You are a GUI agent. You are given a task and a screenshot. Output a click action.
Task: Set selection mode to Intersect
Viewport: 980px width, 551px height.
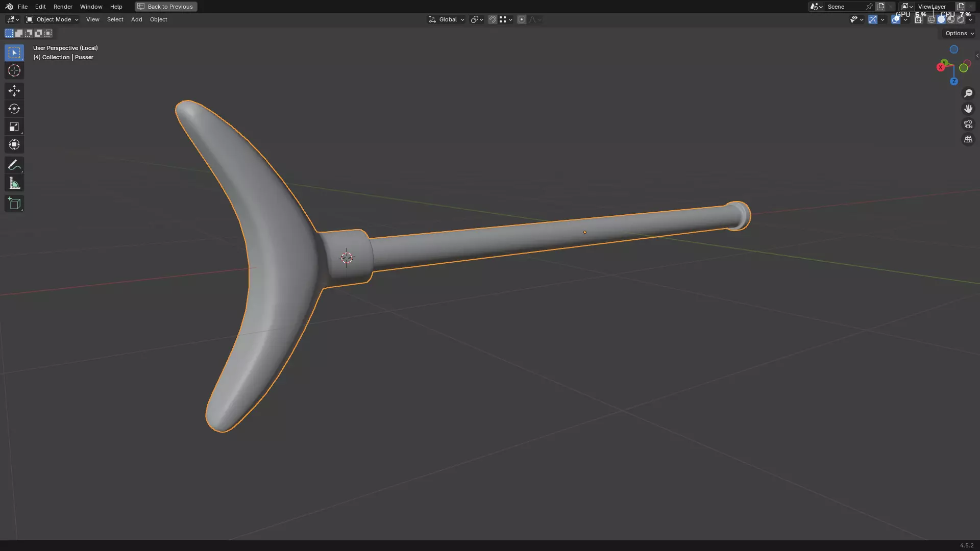coord(48,33)
